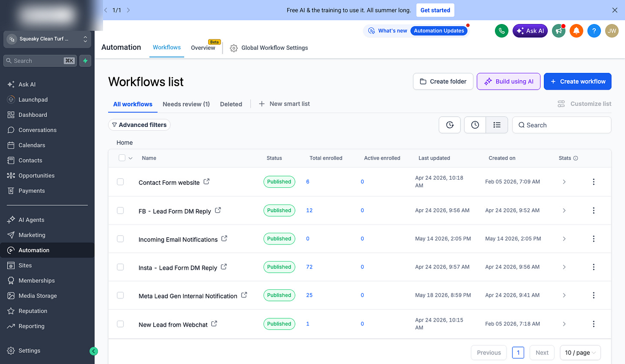Expand stats for Meta Lead Gen Internal Notification row
This screenshot has width=625, height=364.
point(564,295)
